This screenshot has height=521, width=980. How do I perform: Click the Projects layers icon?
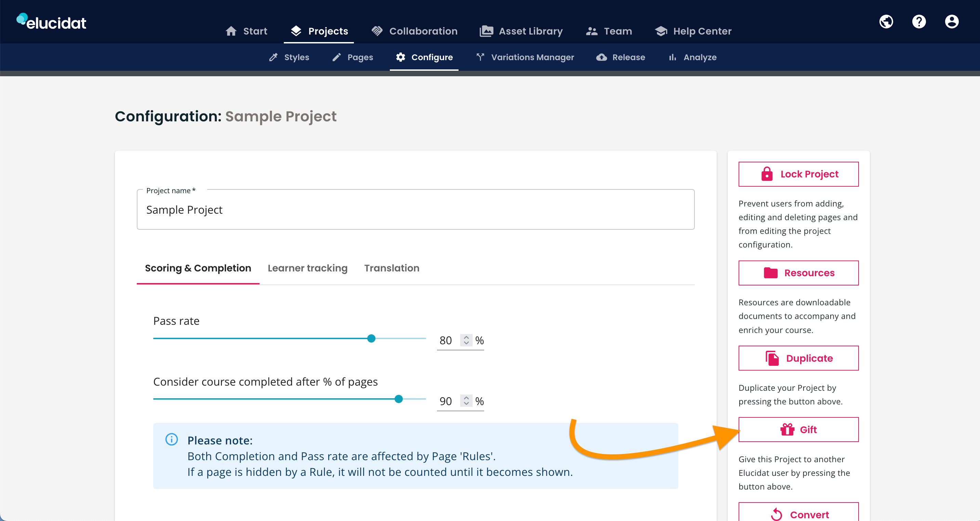point(296,31)
